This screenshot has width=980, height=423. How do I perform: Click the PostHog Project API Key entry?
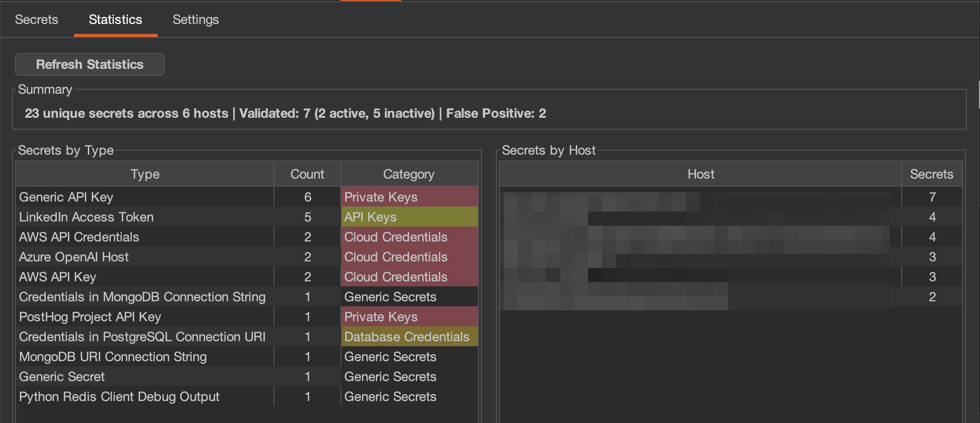pyautogui.click(x=145, y=316)
